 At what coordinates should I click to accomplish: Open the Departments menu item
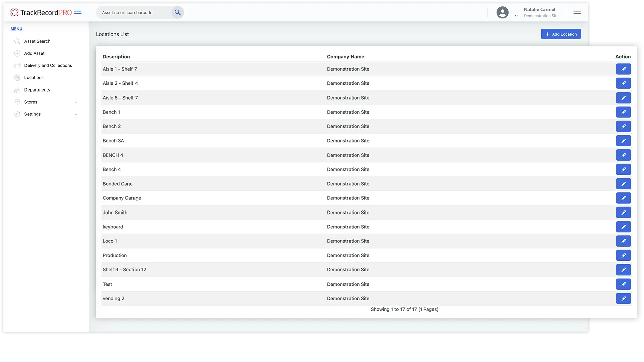pyautogui.click(x=37, y=90)
